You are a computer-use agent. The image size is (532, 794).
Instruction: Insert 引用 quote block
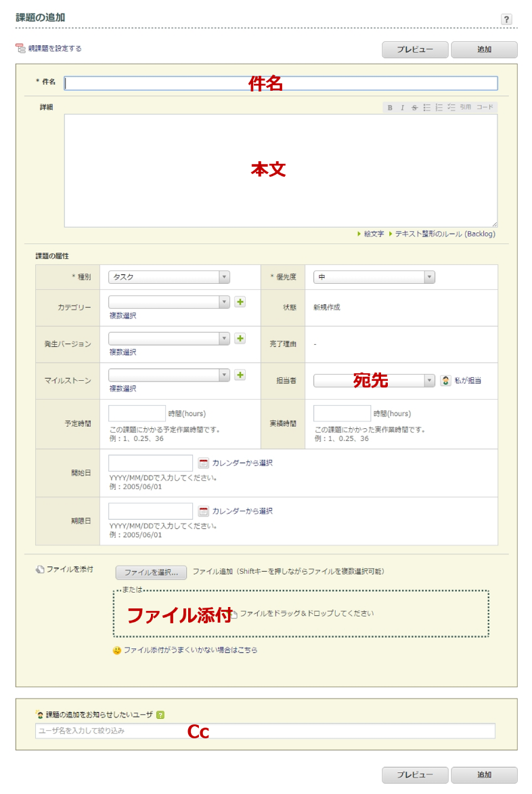(465, 107)
